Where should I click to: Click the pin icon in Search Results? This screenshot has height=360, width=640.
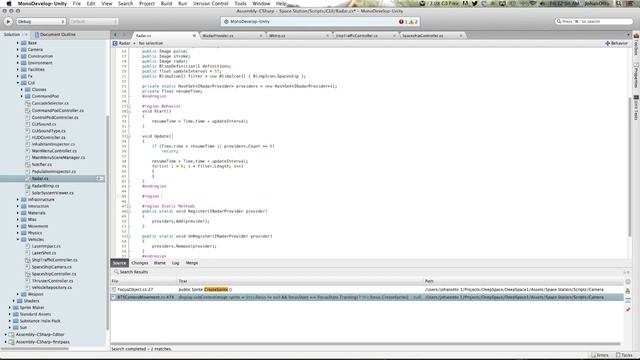[628, 309]
